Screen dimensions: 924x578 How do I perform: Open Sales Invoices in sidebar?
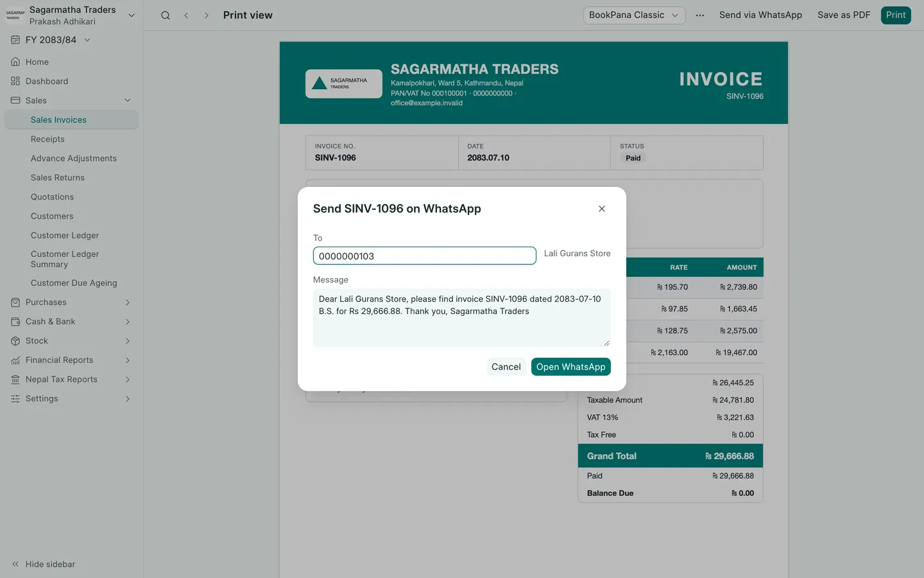pos(71,120)
